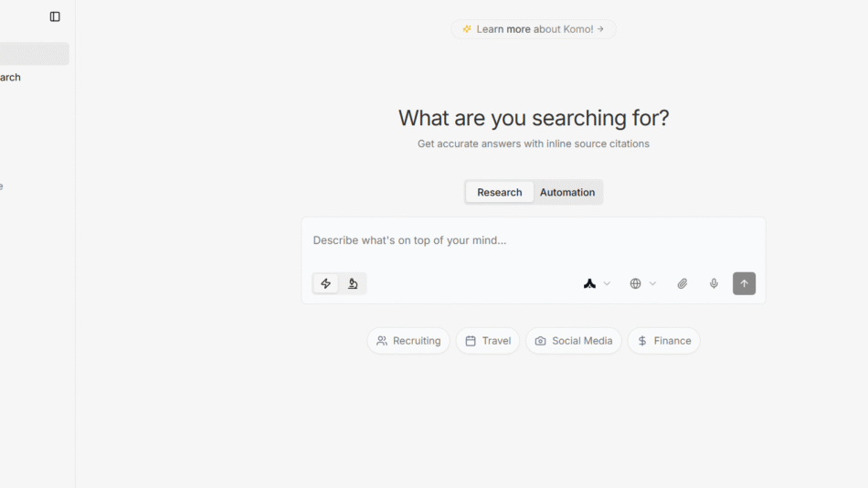Pick the Social Media suggestion chip
Screen dimensions: 868x488
click(x=574, y=341)
